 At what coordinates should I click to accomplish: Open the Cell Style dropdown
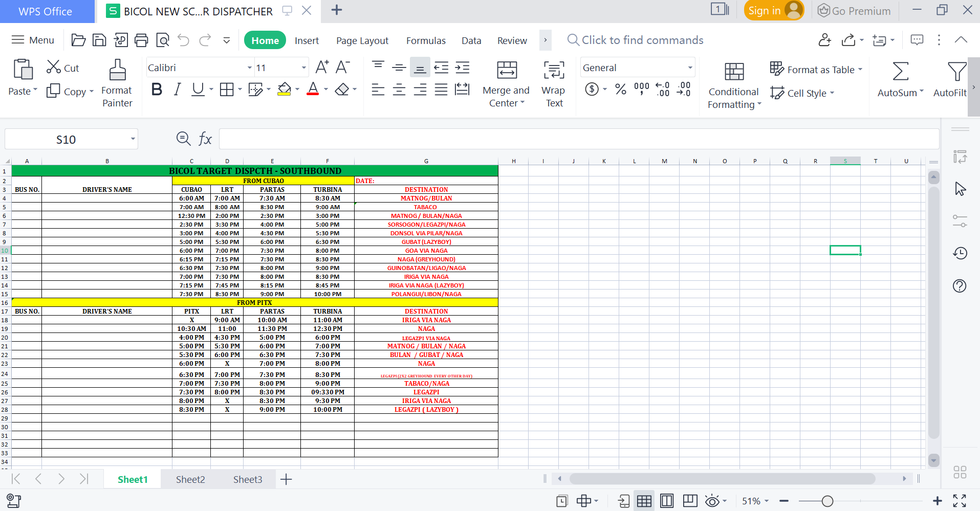(802, 93)
